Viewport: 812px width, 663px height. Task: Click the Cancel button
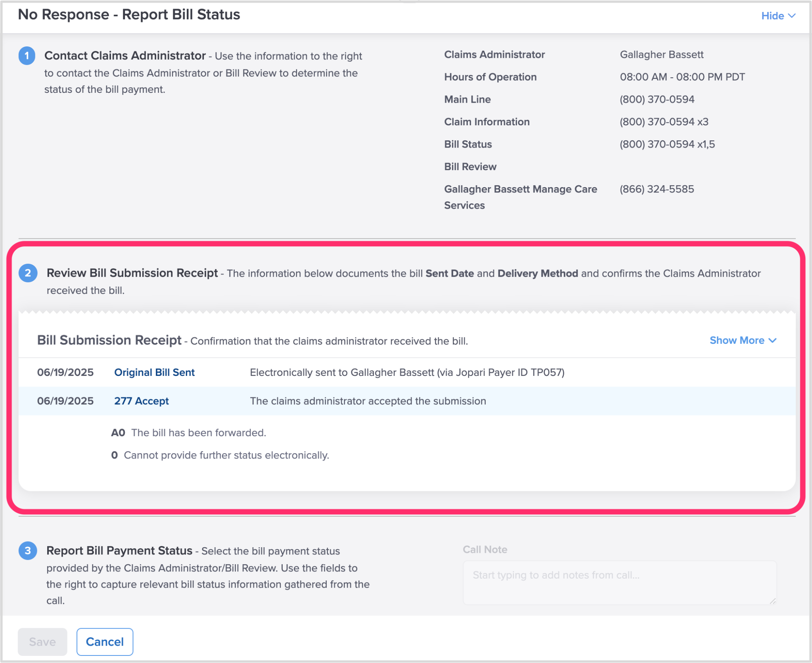click(x=105, y=642)
